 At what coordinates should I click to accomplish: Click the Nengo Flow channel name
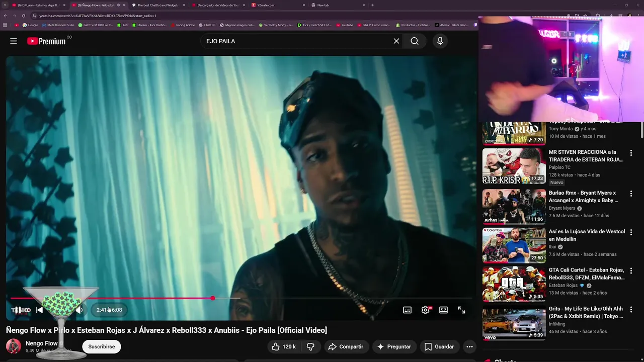pos(42,343)
